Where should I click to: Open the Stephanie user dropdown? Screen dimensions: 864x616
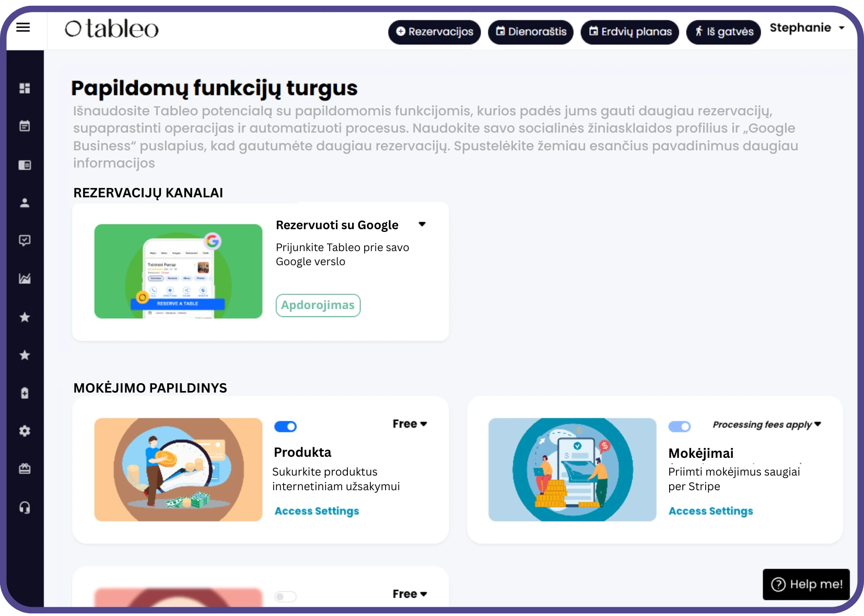(x=807, y=28)
